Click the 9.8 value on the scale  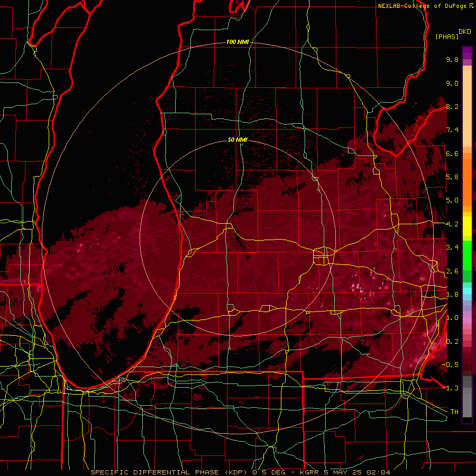[452, 59]
